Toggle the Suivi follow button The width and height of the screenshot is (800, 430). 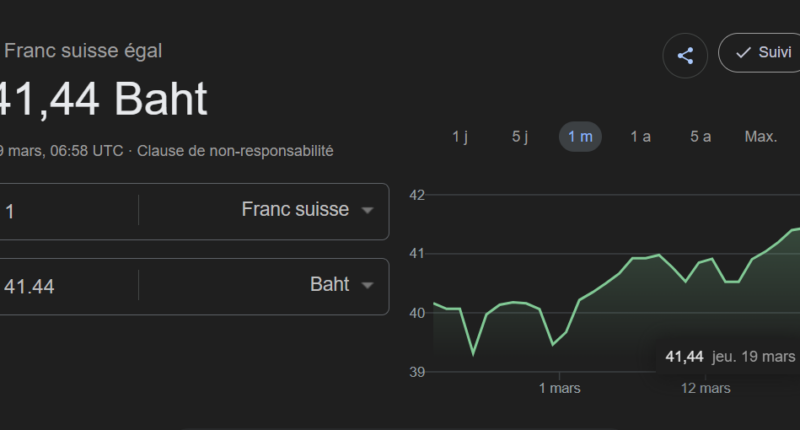tap(760, 53)
